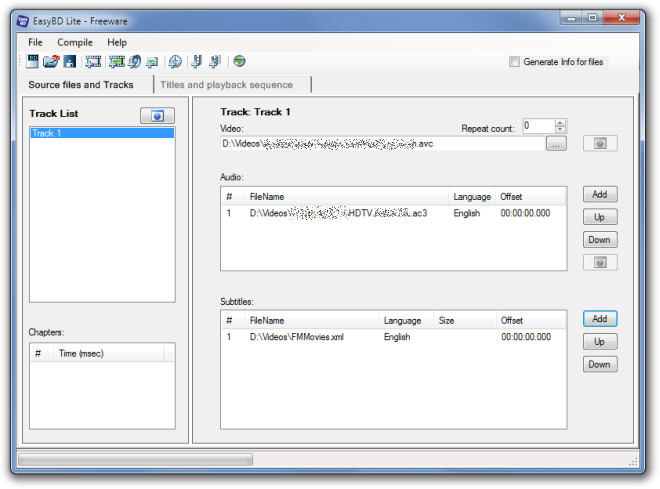Image resolution: width=660 pixels, height=489 pixels.
Task: Click Add button for Subtitles list
Action: coord(600,319)
